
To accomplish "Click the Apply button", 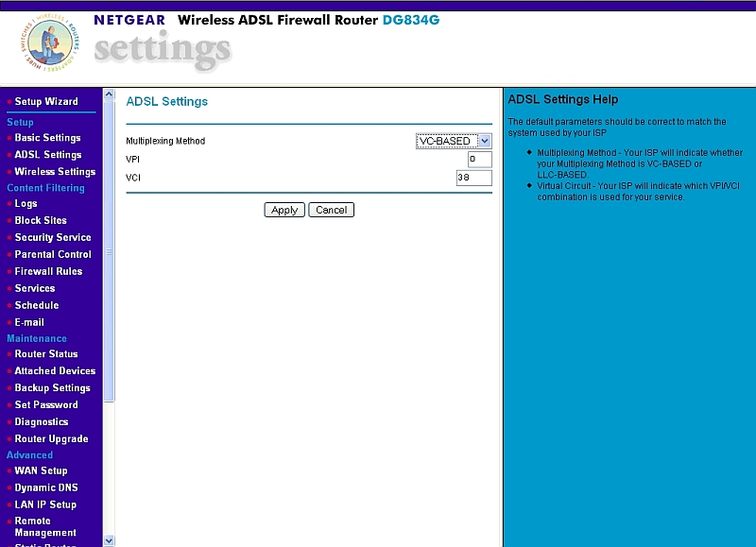I will pyautogui.click(x=283, y=210).
